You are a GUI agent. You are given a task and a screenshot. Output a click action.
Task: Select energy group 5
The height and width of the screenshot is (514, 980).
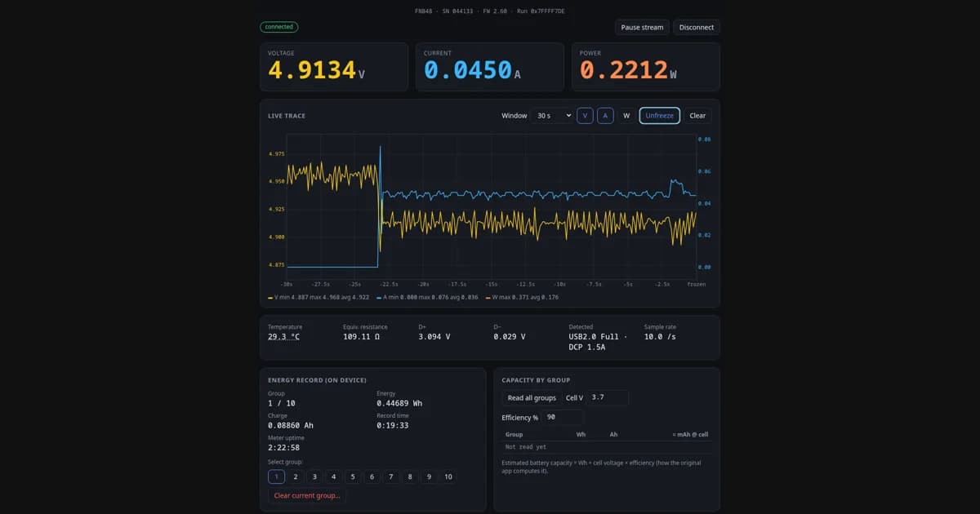pos(352,476)
